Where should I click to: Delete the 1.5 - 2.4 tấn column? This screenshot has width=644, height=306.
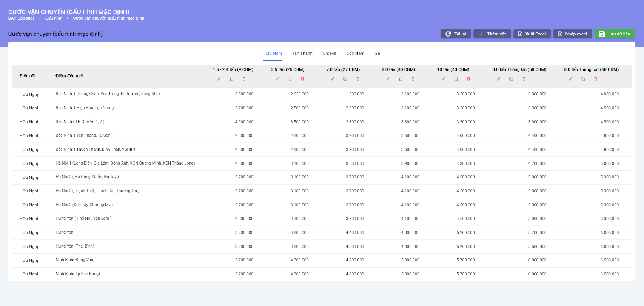(244, 79)
